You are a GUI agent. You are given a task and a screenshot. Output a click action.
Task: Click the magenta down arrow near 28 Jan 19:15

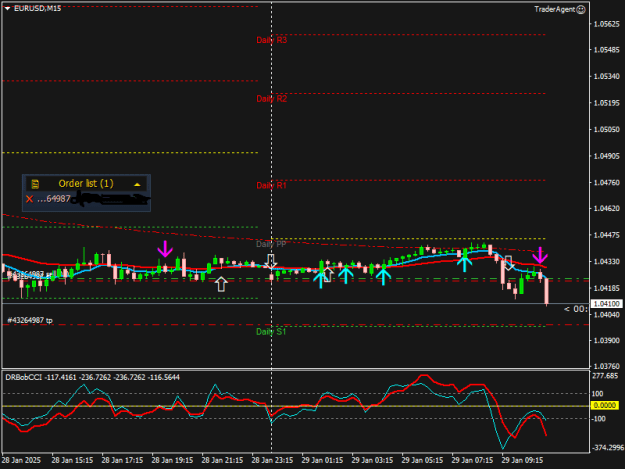165,249
